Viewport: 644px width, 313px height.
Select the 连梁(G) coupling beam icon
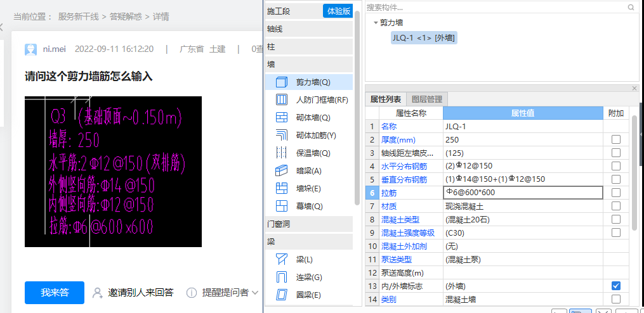coord(281,277)
